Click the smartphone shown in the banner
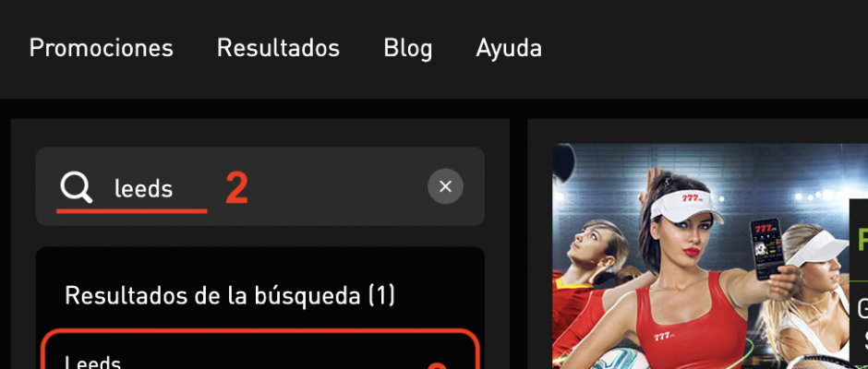Image resolution: width=868 pixels, height=369 pixels. (766, 248)
